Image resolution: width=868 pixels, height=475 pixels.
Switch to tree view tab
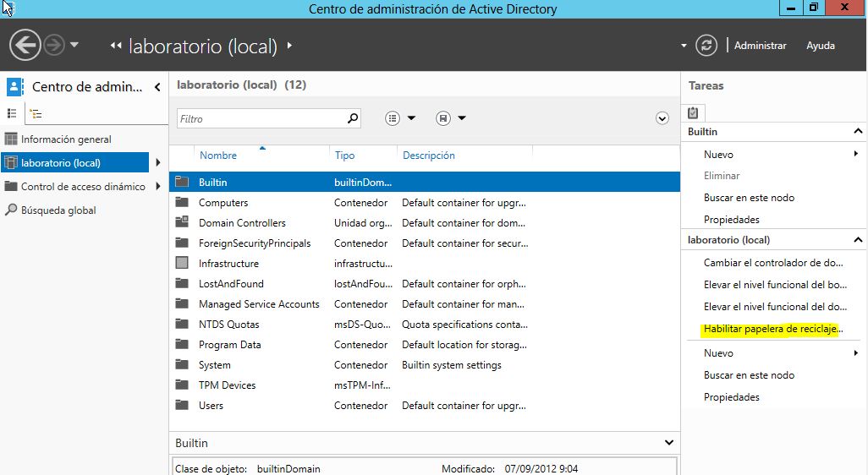(36, 114)
